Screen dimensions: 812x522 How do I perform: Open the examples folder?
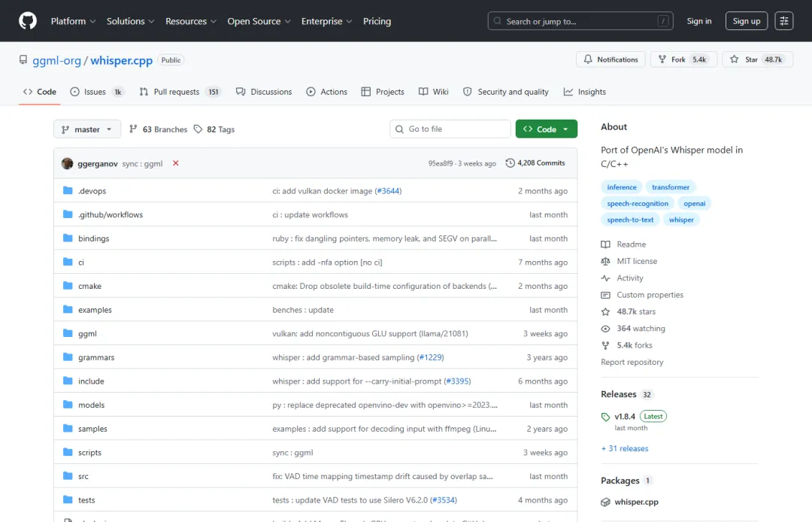(x=95, y=310)
